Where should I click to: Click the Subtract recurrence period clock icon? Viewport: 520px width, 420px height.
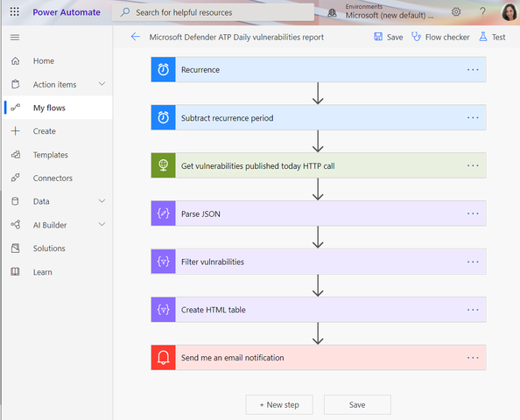(x=163, y=117)
